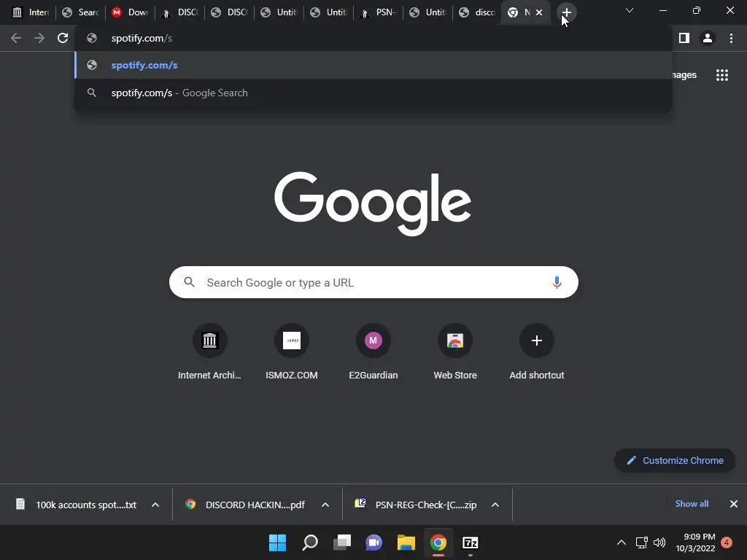Open downloaded 100k accounts spot txt file
Image resolution: width=747 pixels, height=560 pixels.
coord(77,505)
